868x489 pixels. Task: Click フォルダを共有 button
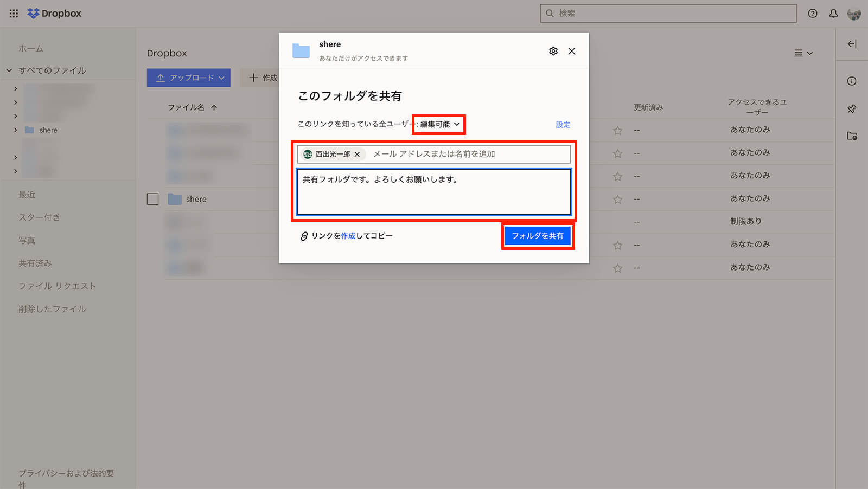pos(538,236)
